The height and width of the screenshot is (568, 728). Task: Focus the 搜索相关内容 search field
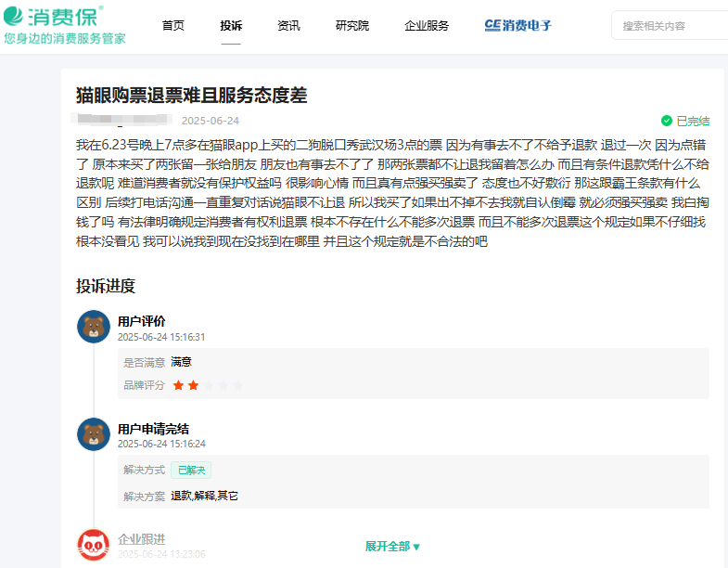coord(670,26)
